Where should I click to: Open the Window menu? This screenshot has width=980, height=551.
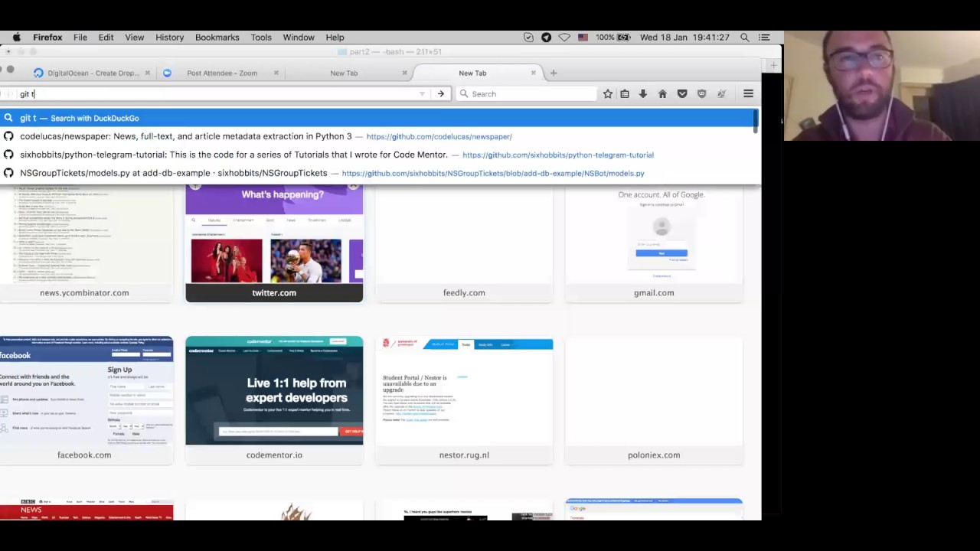(x=299, y=37)
